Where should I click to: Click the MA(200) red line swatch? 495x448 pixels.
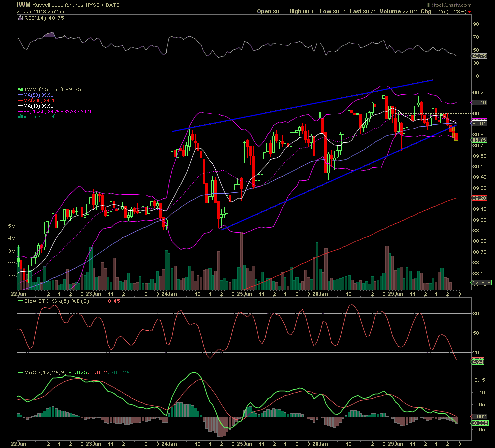click(x=20, y=100)
